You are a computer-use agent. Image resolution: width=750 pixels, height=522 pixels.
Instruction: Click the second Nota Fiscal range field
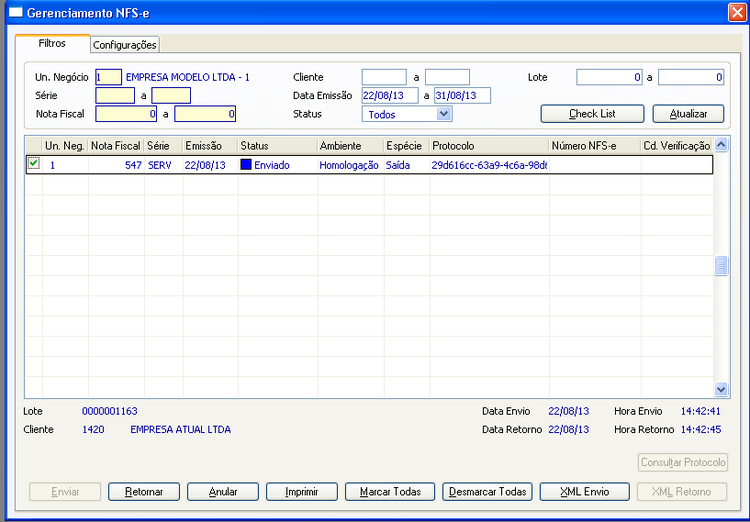tap(205, 114)
